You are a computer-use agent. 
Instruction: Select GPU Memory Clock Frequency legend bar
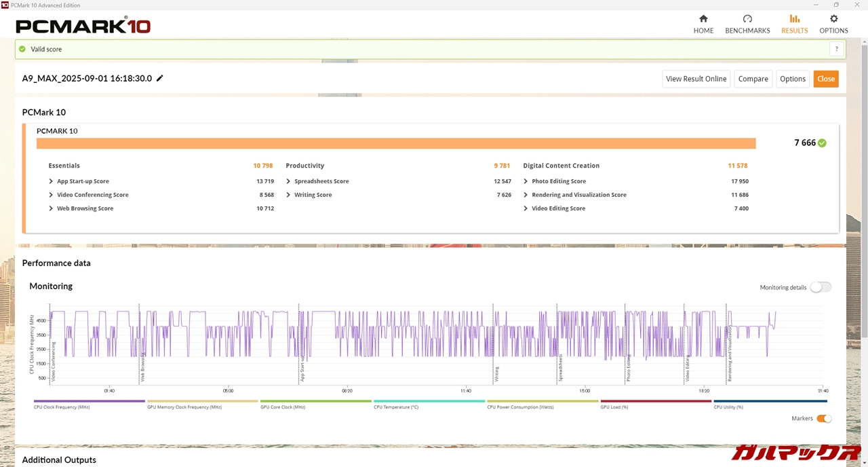click(x=203, y=401)
